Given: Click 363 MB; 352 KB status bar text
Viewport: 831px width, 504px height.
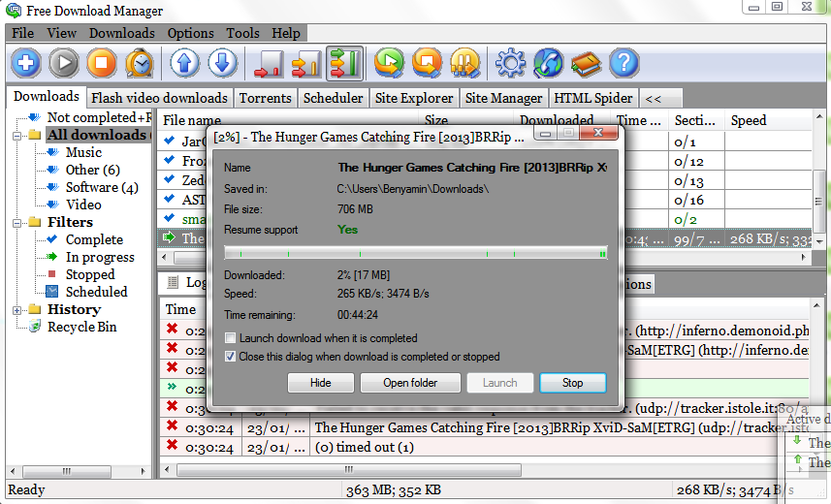Looking at the screenshot, I should 394,489.
